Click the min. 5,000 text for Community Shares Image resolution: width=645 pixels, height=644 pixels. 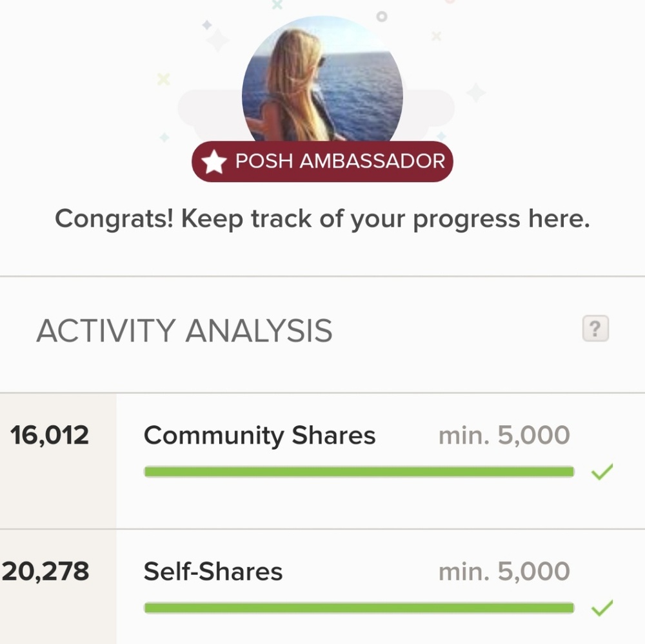(504, 436)
